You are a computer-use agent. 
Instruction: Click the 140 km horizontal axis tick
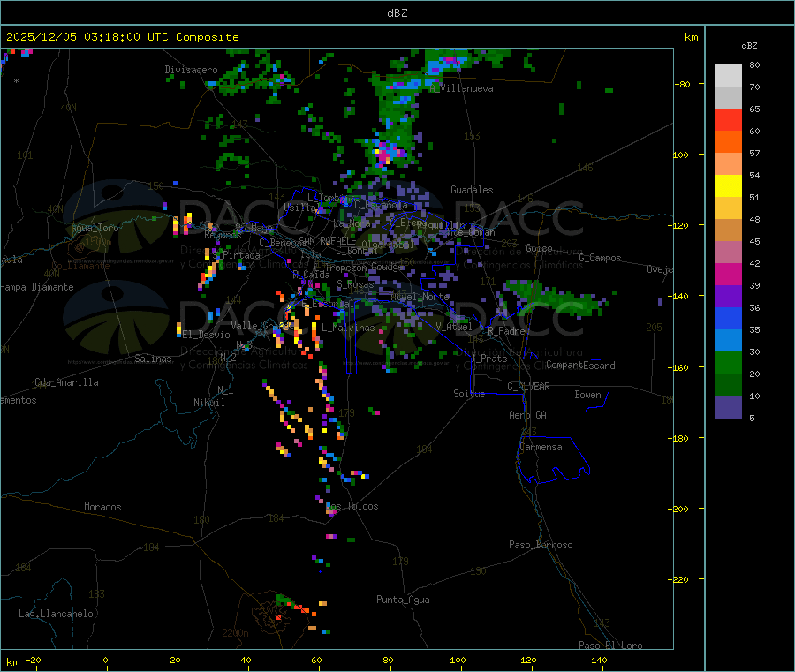pos(599,661)
